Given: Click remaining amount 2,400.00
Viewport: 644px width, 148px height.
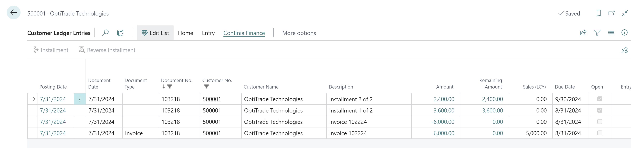Looking at the screenshot, I should pos(493,99).
